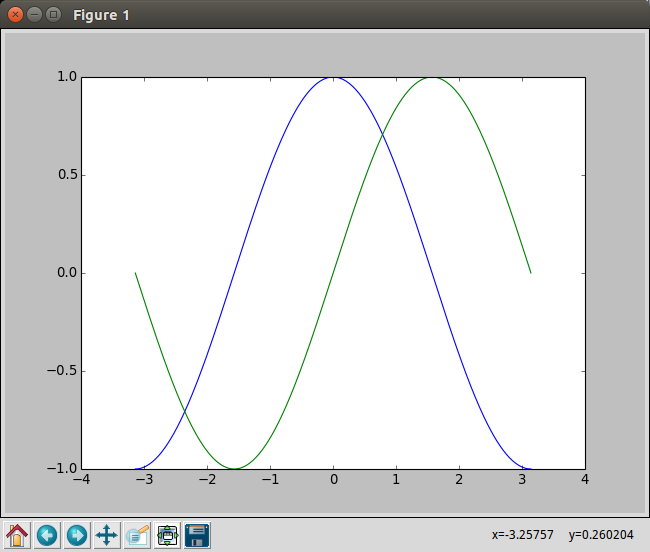Viewport: 650px width, 552px height.
Task: Maximize the Figure 1 window
Action: click(53, 15)
